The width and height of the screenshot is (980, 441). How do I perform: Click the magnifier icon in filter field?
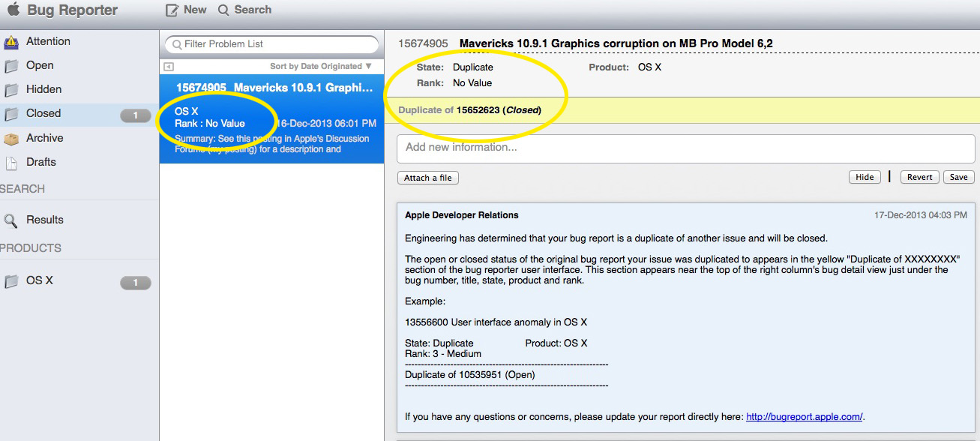[177, 44]
